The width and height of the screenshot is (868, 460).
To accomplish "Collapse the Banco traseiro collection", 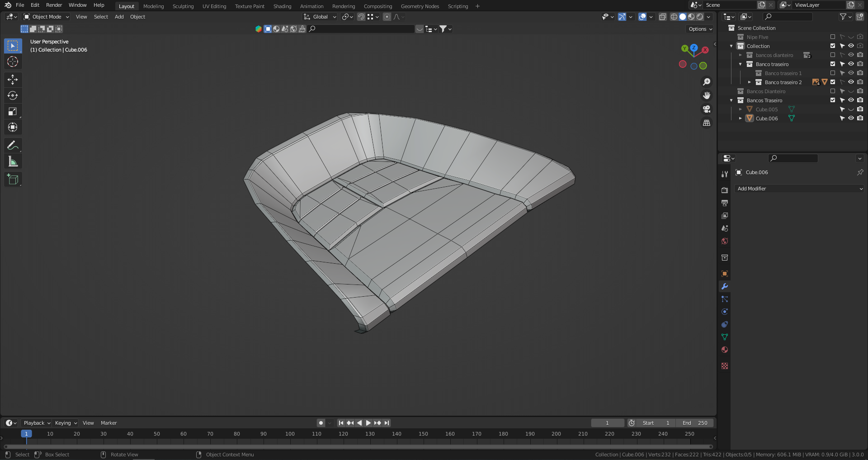I will point(740,64).
